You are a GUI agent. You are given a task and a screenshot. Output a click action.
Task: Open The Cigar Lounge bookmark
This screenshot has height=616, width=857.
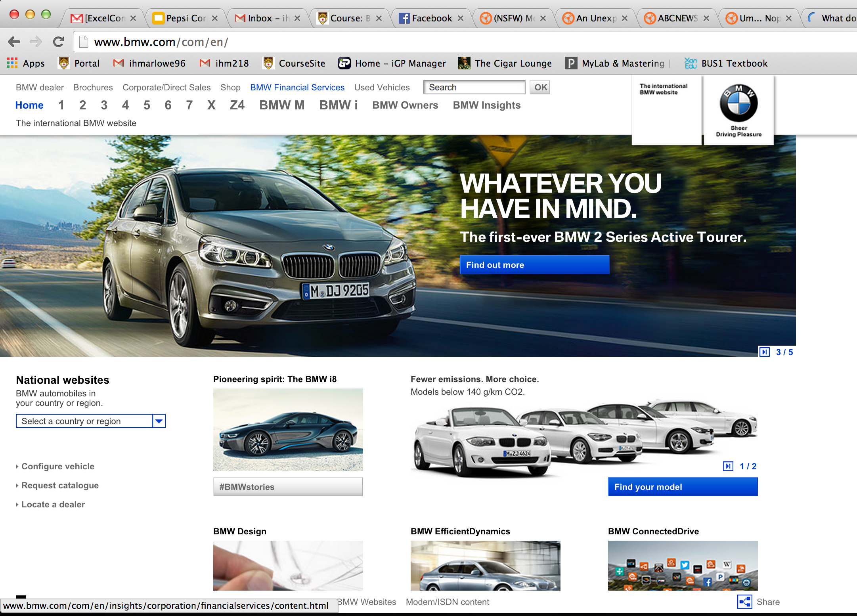505,63
